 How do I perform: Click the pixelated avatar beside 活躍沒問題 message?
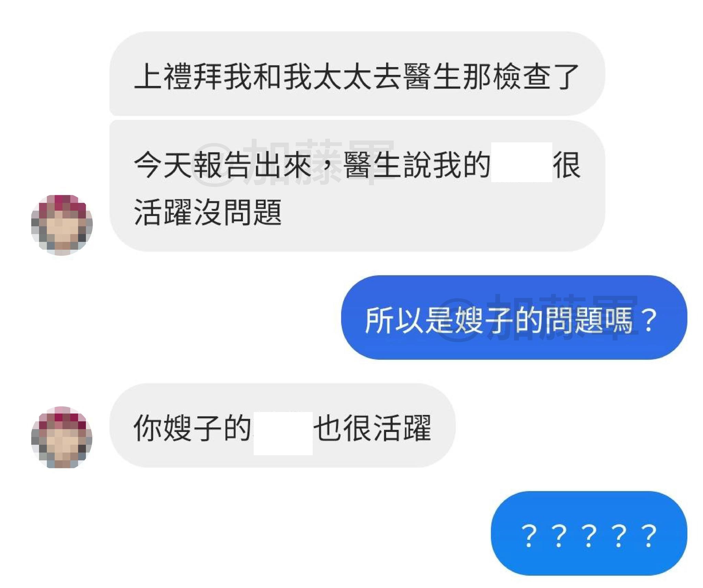62,225
